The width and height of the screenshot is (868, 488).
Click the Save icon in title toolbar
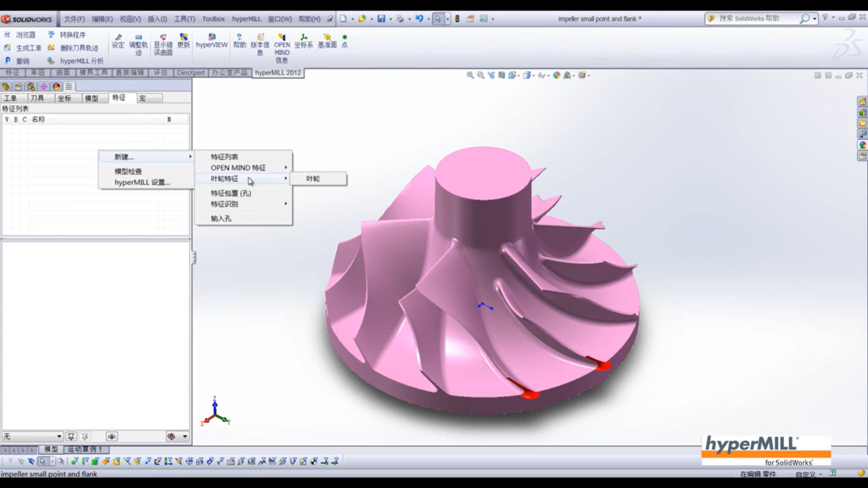[381, 19]
